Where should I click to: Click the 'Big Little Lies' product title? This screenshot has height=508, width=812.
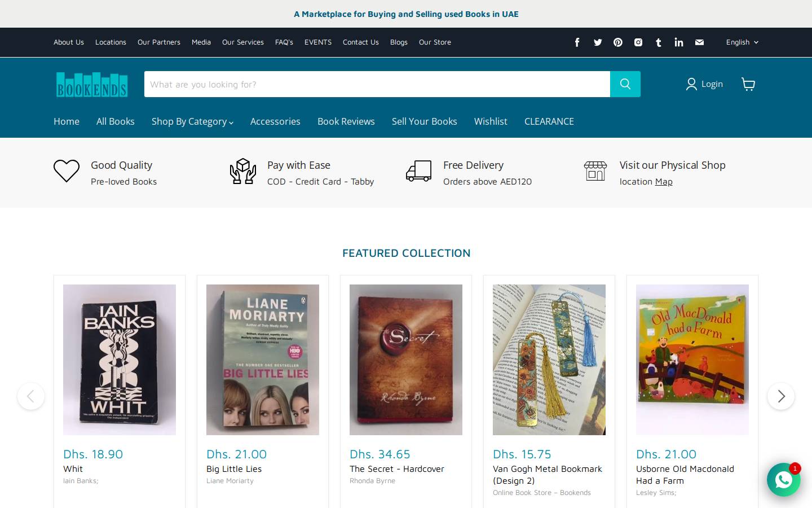click(x=234, y=469)
